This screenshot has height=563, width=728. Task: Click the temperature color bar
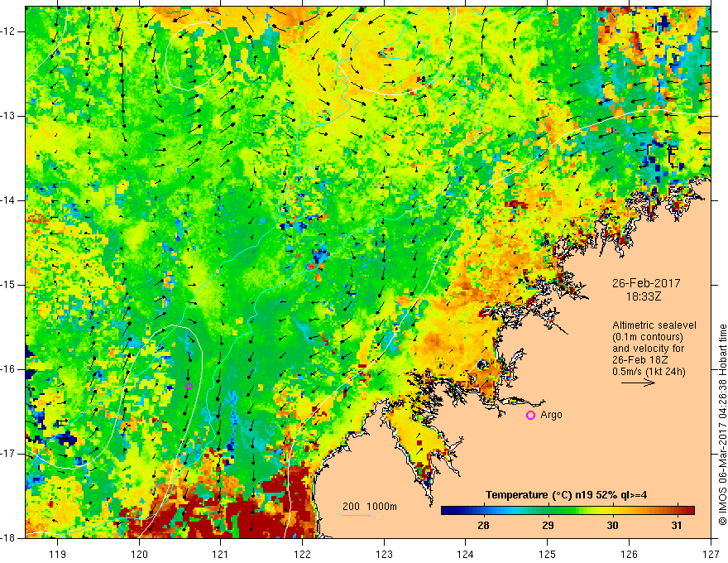[568, 511]
